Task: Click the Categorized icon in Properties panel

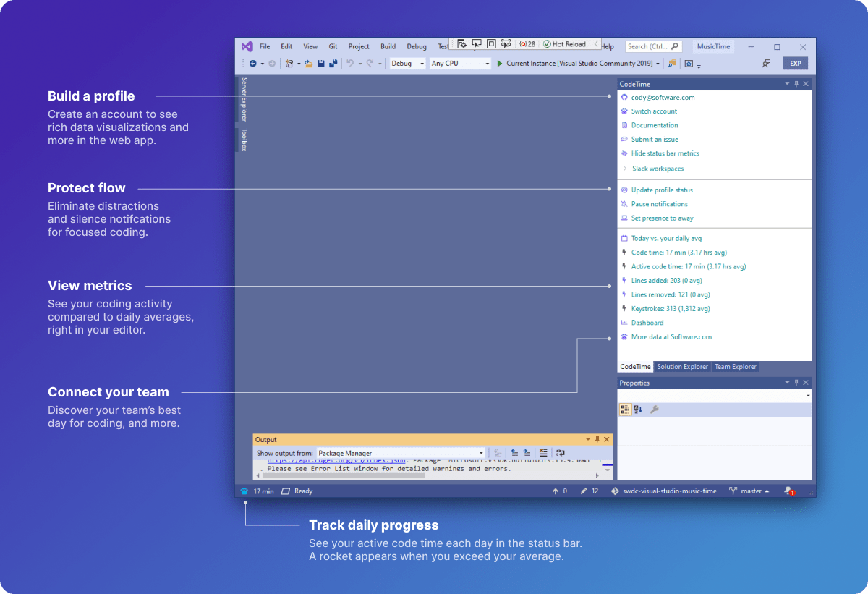Action: click(x=625, y=410)
